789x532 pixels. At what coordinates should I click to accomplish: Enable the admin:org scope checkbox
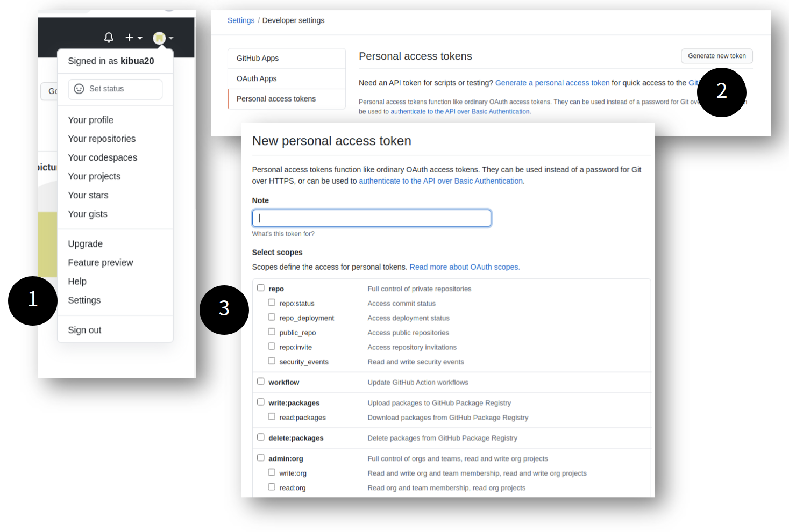click(x=261, y=458)
